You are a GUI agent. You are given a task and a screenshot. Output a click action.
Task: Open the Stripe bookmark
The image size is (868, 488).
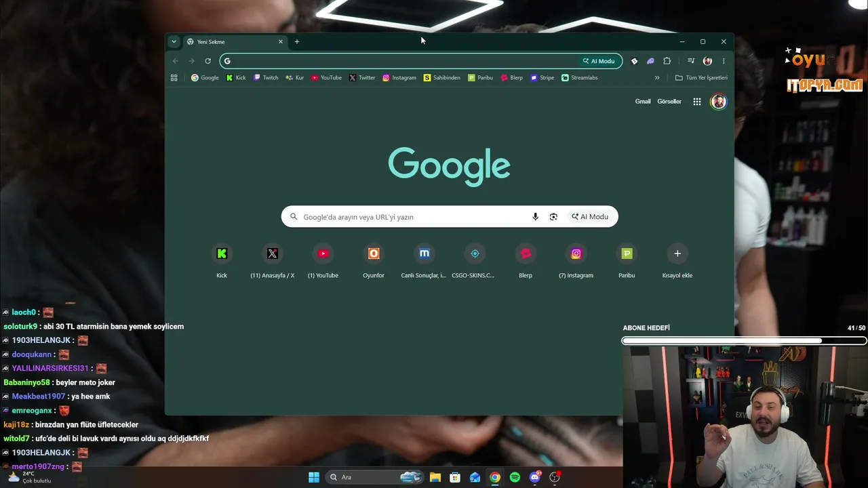pos(542,78)
